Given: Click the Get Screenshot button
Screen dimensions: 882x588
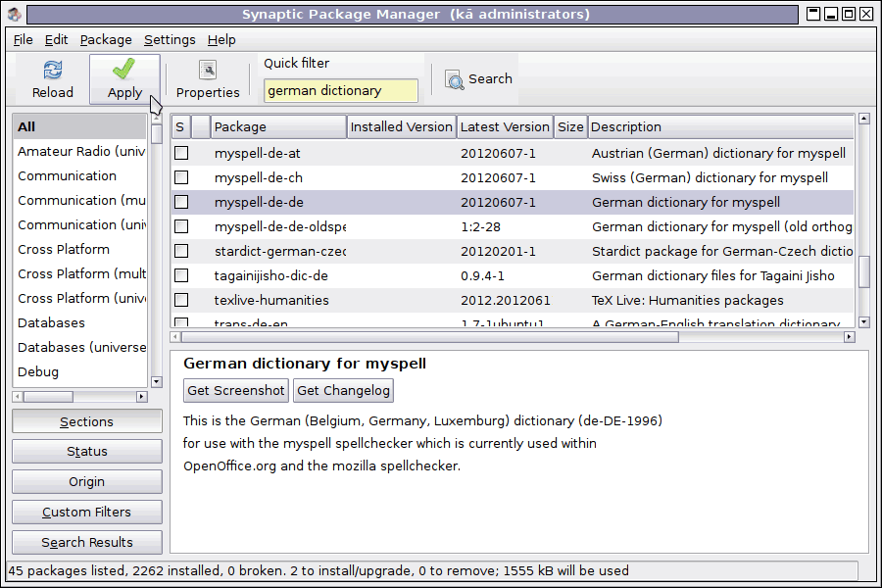Looking at the screenshot, I should (235, 390).
